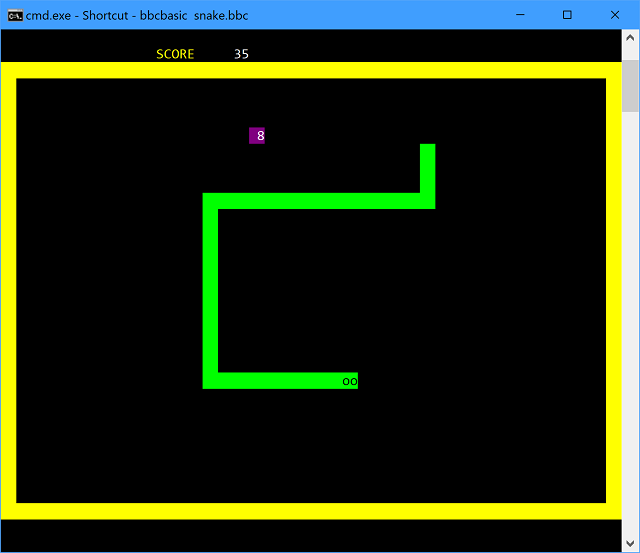Click the score value 35

(x=241, y=54)
